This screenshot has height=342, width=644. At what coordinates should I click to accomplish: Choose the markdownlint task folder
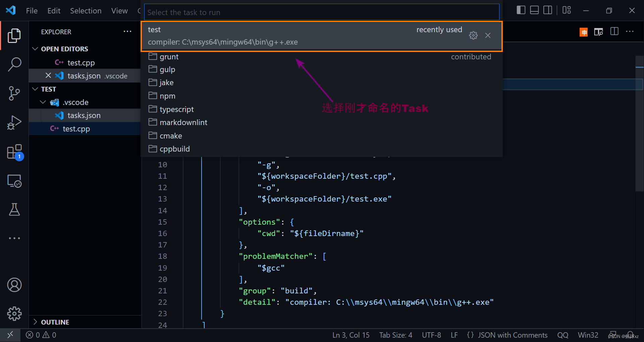point(321,122)
